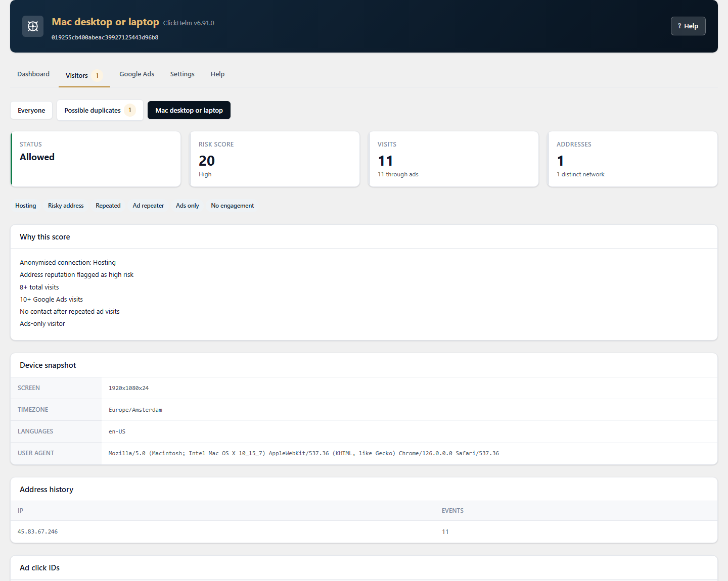Click the Visitors tab count badge
Screen dimensions: 728x581
coord(97,76)
